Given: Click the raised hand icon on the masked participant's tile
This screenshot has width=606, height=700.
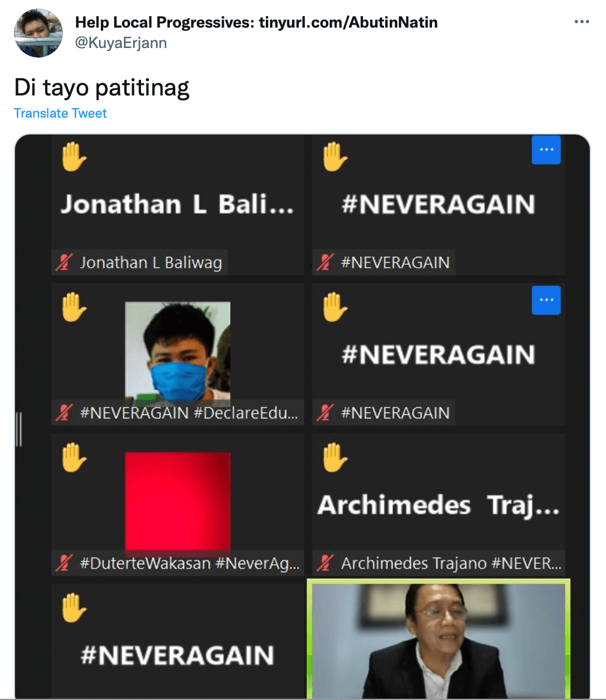Looking at the screenshot, I should pyautogui.click(x=74, y=307).
